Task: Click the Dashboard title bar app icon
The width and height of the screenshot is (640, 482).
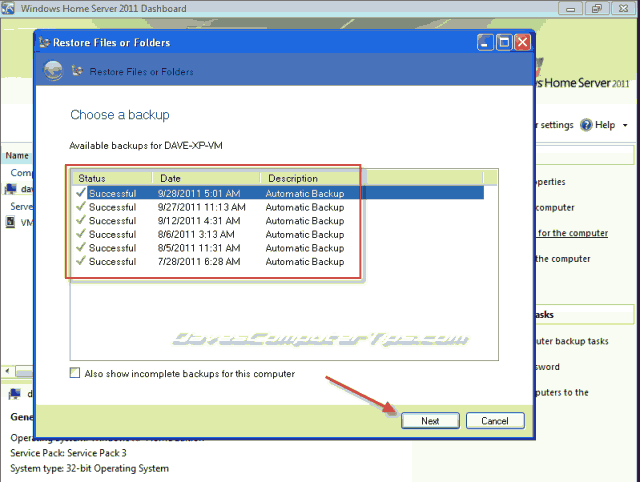Action: 8,8
